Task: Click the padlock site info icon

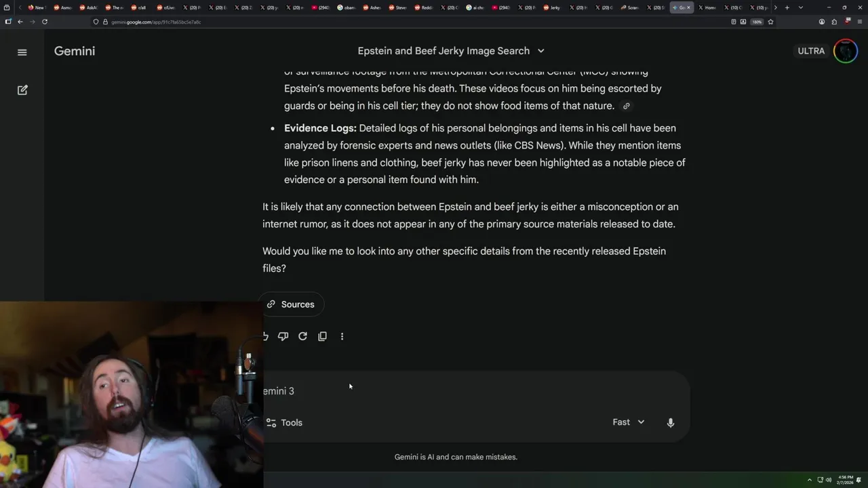Action: point(105,22)
